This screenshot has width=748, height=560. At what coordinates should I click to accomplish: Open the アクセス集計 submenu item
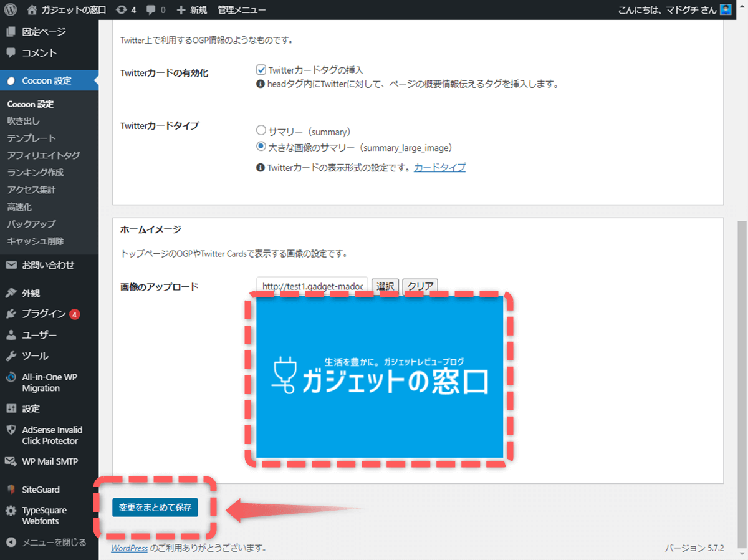(31, 190)
